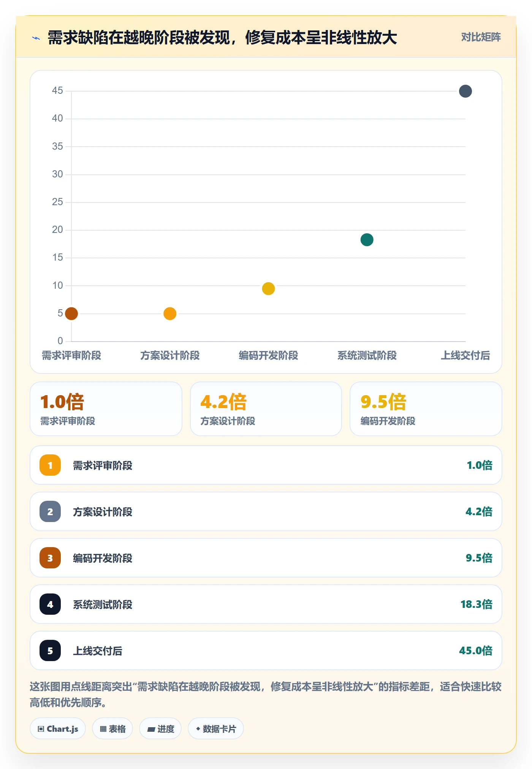Click the number 1 badge for 需求评审阶段

point(50,465)
